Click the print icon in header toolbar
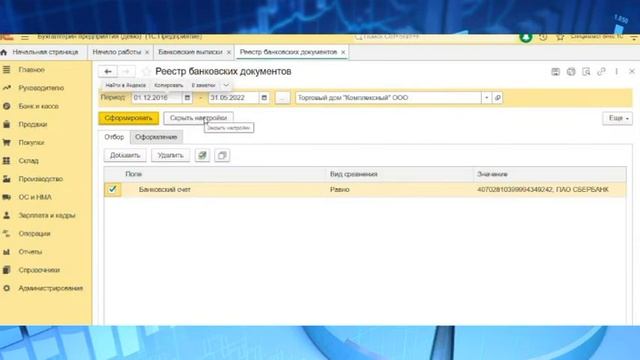The width and height of the screenshot is (640, 360). [571, 72]
